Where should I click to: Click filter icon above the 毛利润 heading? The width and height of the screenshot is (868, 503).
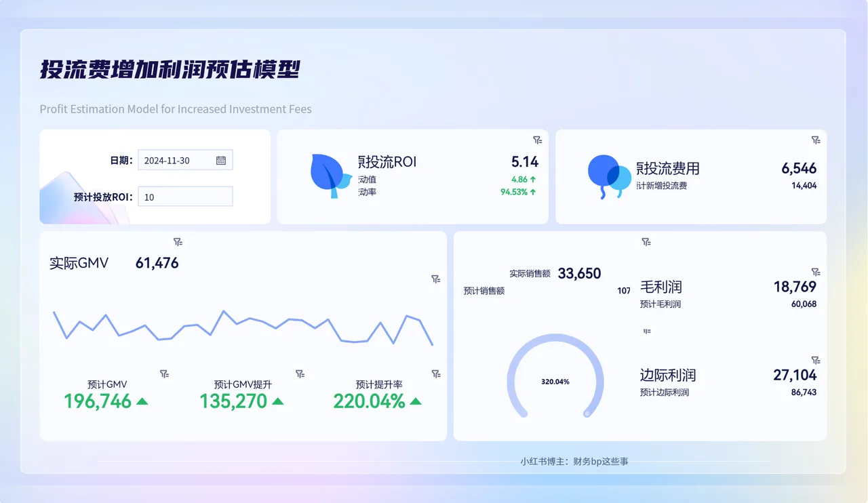click(646, 242)
